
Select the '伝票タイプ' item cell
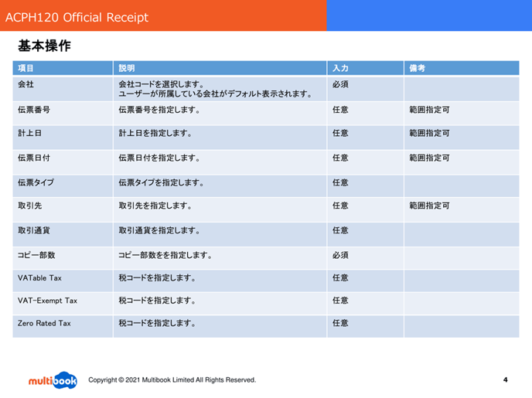63,186
